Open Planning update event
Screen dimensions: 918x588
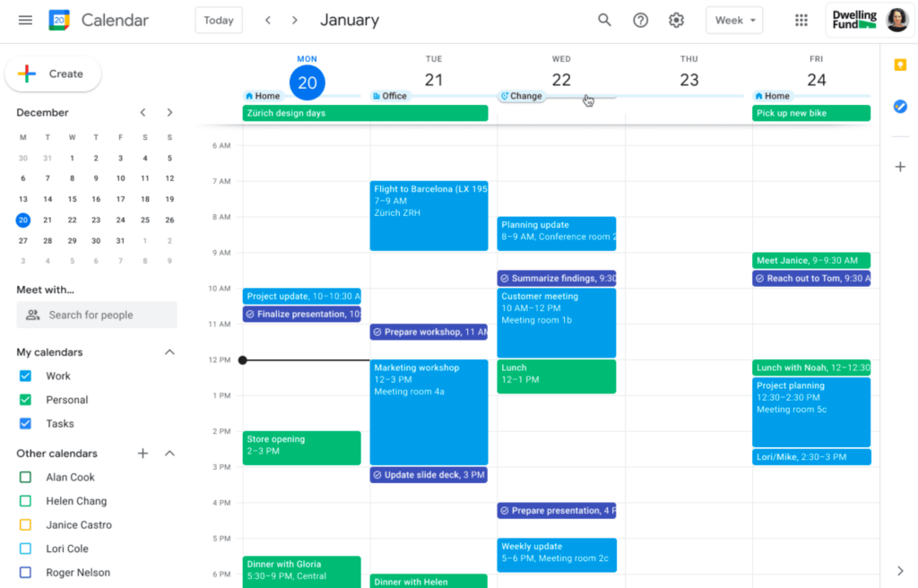coord(556,234)
